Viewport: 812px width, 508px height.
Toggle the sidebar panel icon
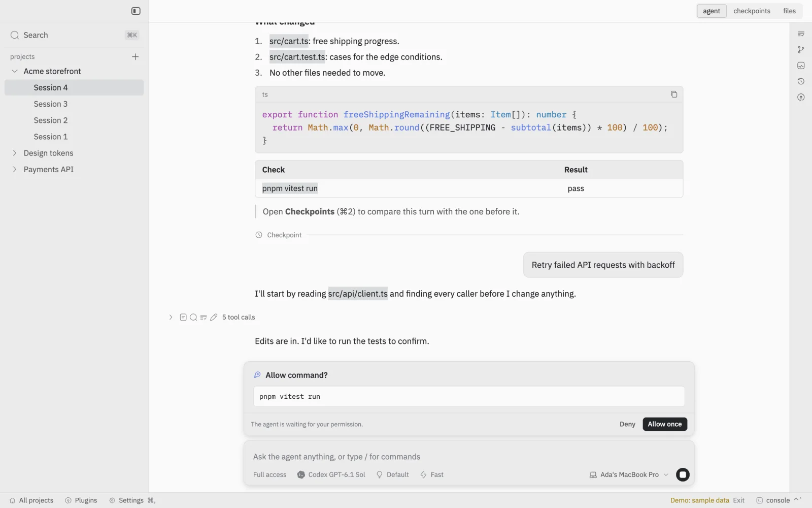click(136, 11)
